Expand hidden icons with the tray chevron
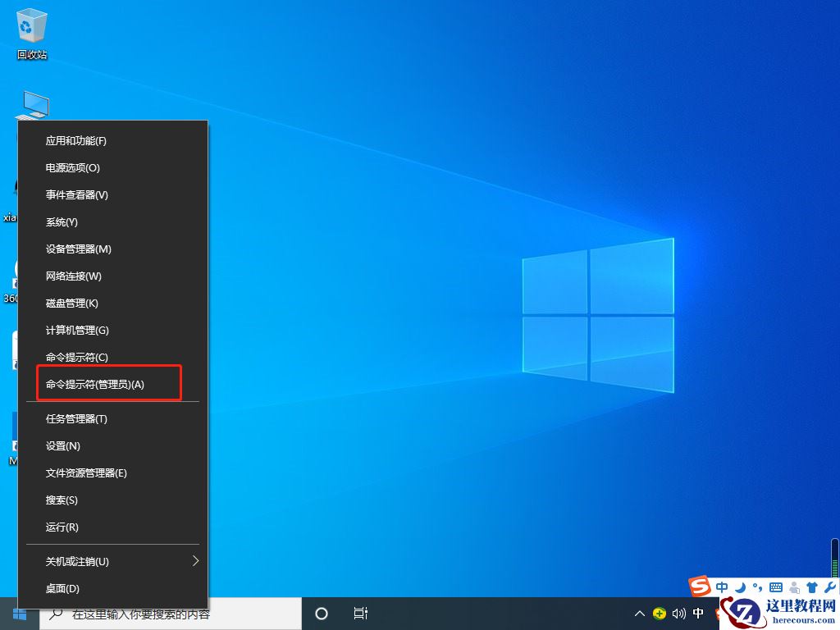 (638, 613)
